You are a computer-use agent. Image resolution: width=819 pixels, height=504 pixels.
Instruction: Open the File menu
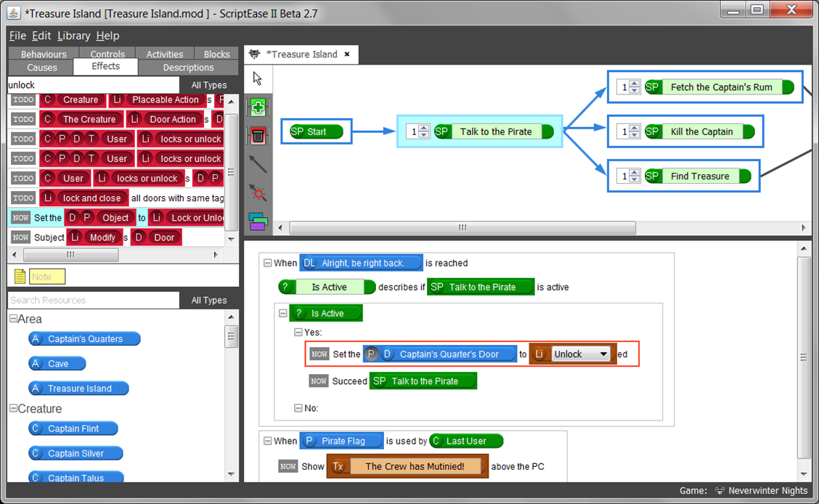17,36
